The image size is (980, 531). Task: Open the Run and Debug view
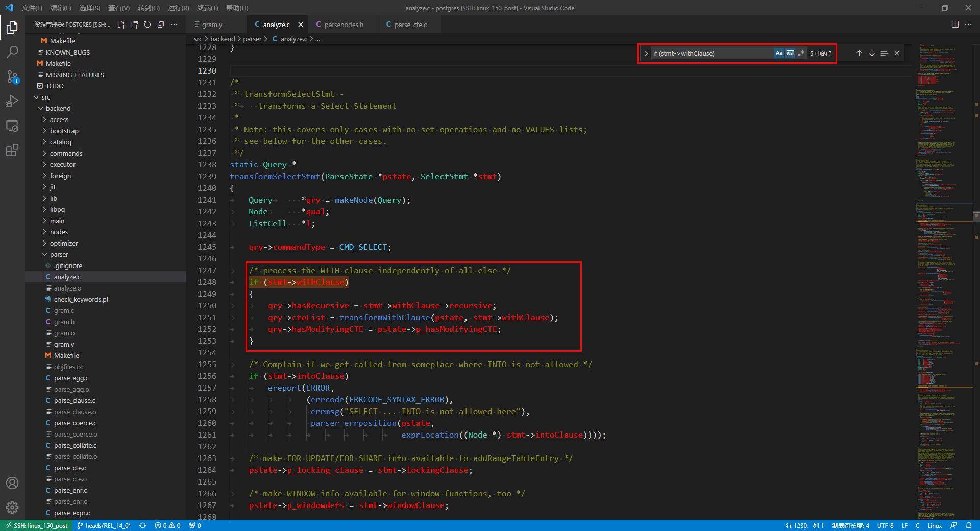click(12, 101)
